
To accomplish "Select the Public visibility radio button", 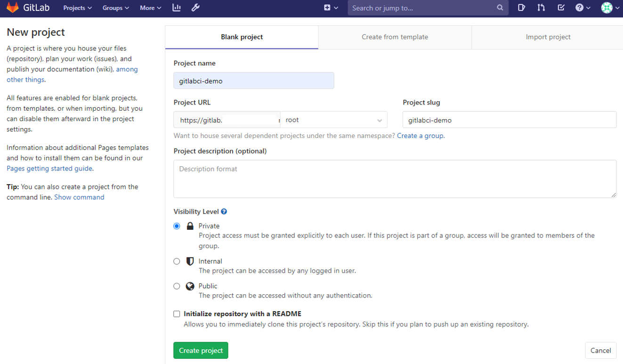I will tap(177, 286).
